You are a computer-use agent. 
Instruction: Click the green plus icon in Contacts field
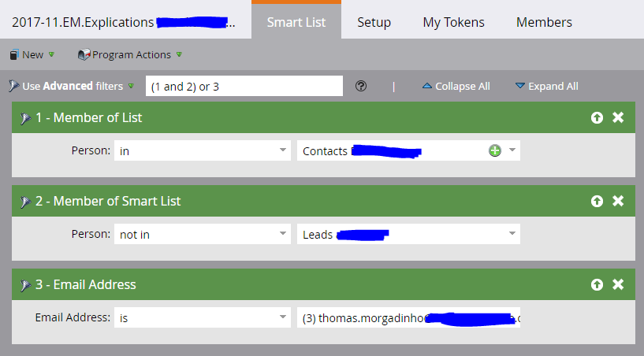[495, 150]
